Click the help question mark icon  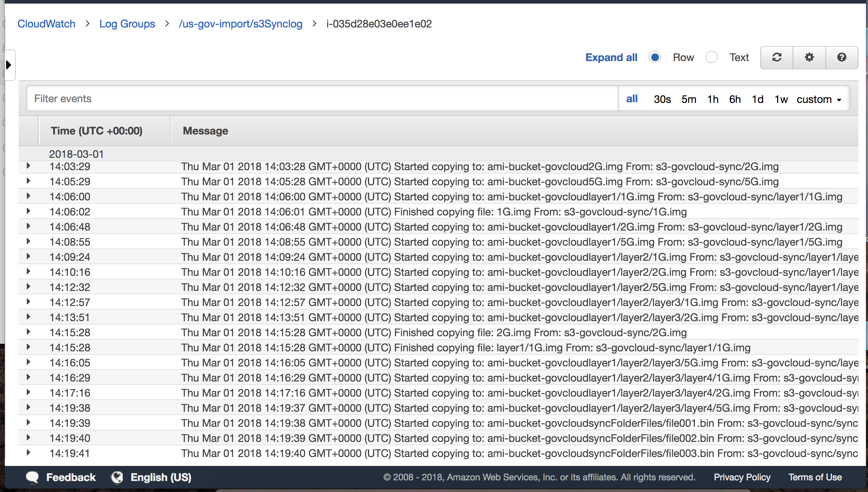coord(842,57)
